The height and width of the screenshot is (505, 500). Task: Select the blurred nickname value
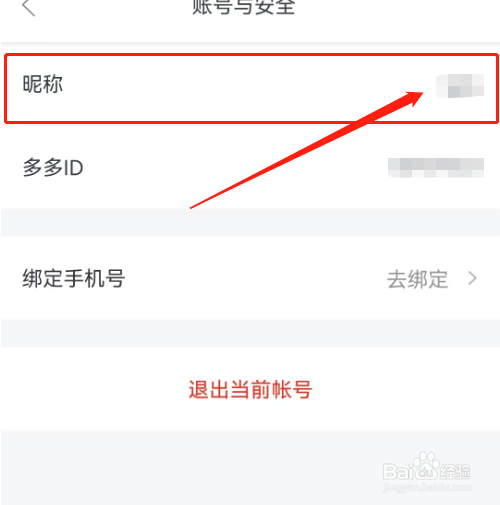pyautogui.click(x=460, y=86)
